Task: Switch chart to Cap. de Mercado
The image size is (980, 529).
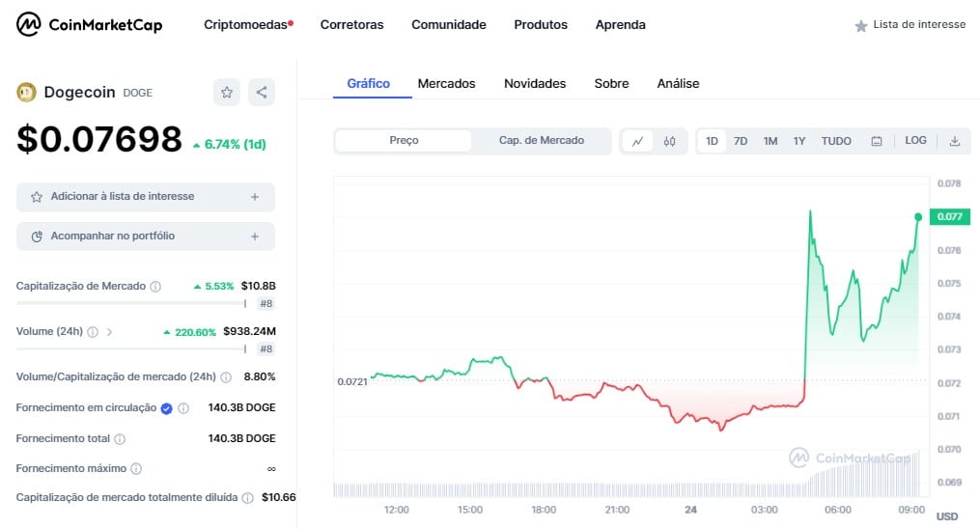Action: click(x=542, y=141)
